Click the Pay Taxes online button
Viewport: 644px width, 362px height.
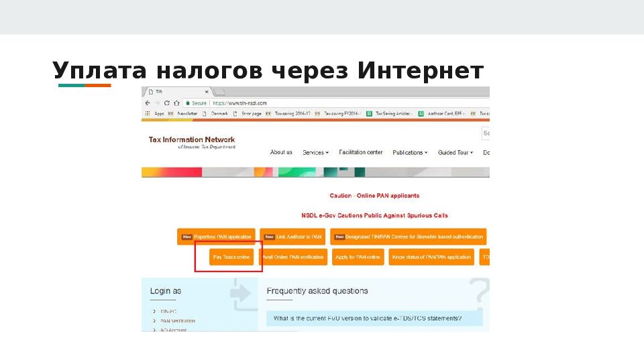231,257
